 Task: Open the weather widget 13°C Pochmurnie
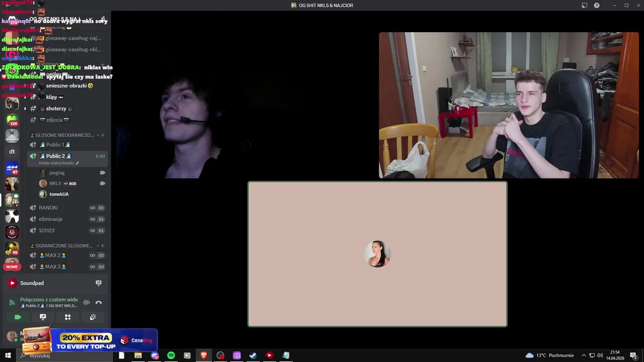point(549,355)
